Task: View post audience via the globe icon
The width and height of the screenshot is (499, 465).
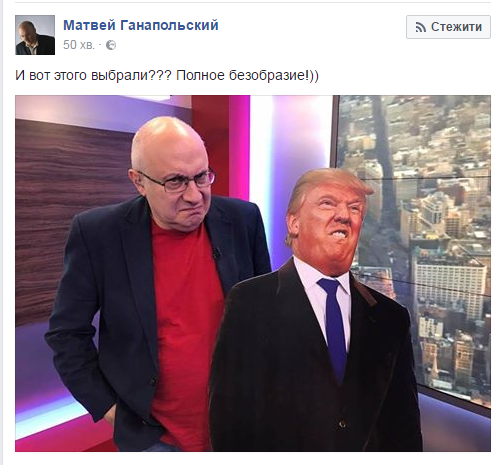Action: (111, 45)
